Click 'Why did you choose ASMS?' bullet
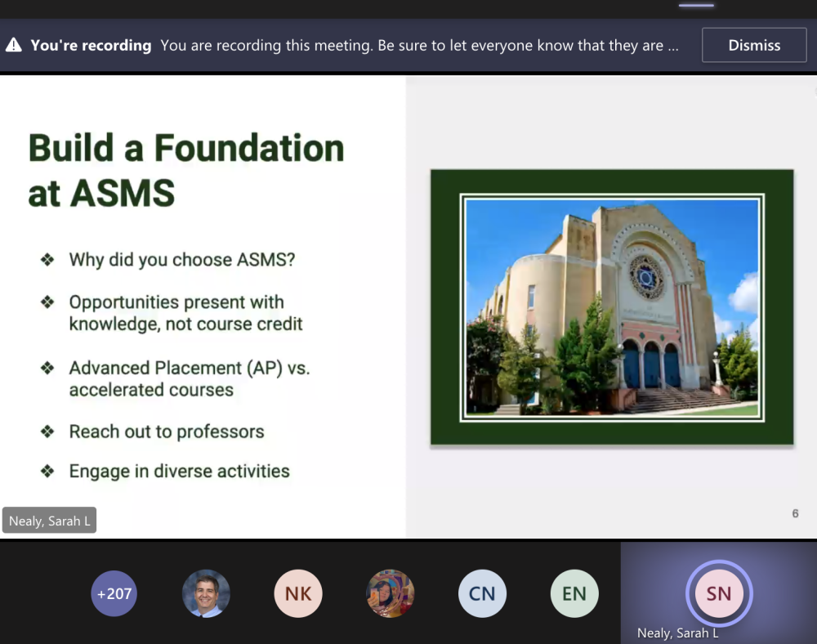 pyautogui.click(x=182, y=259)
